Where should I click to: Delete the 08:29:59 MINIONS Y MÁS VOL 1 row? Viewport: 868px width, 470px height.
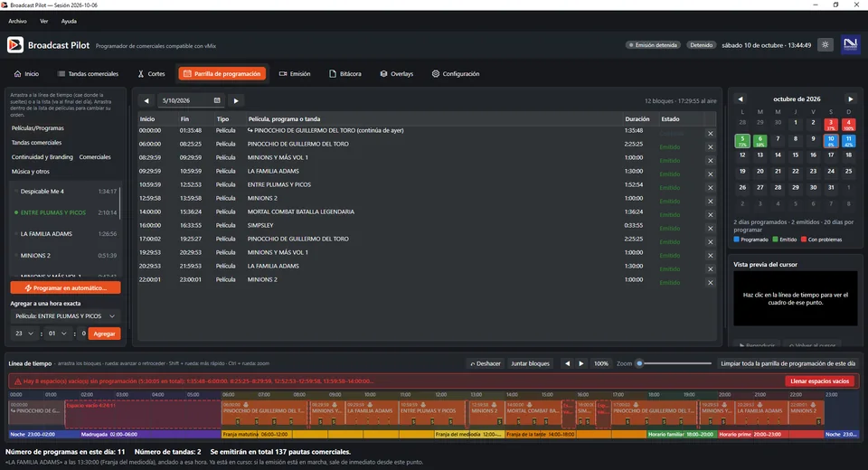click(711, 161)
